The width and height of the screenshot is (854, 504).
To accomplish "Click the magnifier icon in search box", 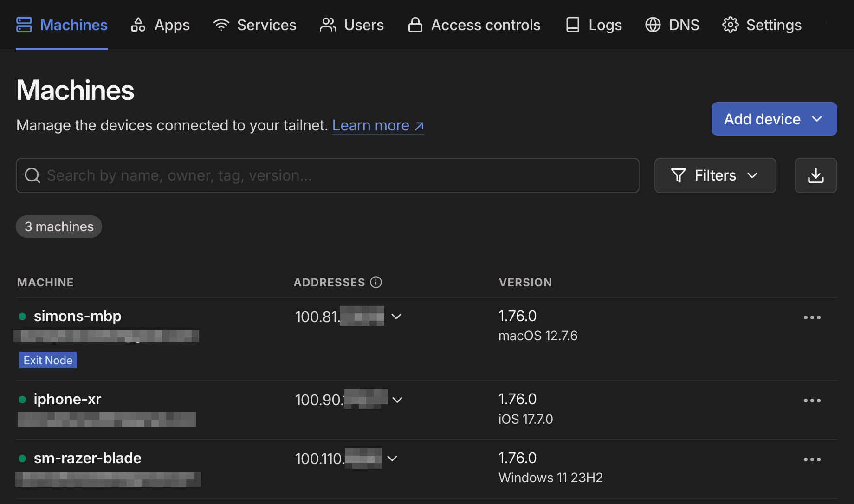I will click(32, 175).
